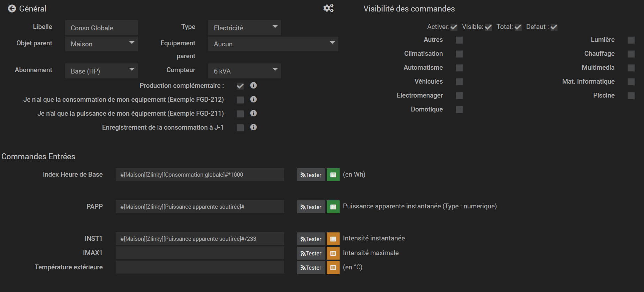This screenshot has height=292, width=644.
Task: Check the Lumière checkbox
Action: (631, 40)
